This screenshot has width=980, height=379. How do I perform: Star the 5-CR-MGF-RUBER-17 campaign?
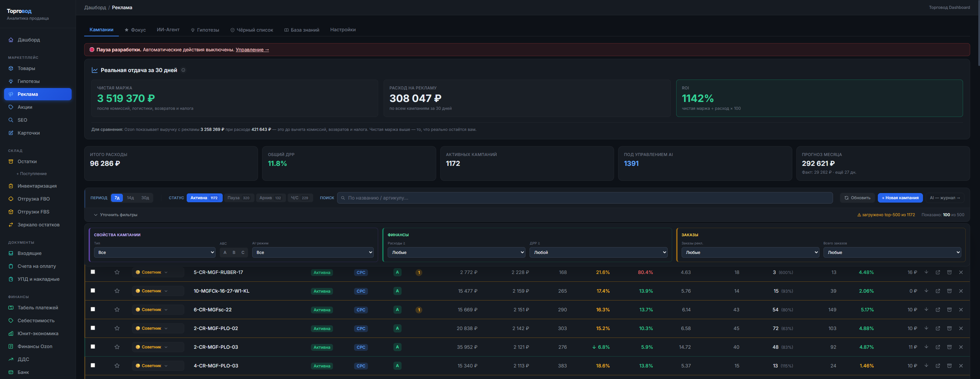[x=117, y=272]
